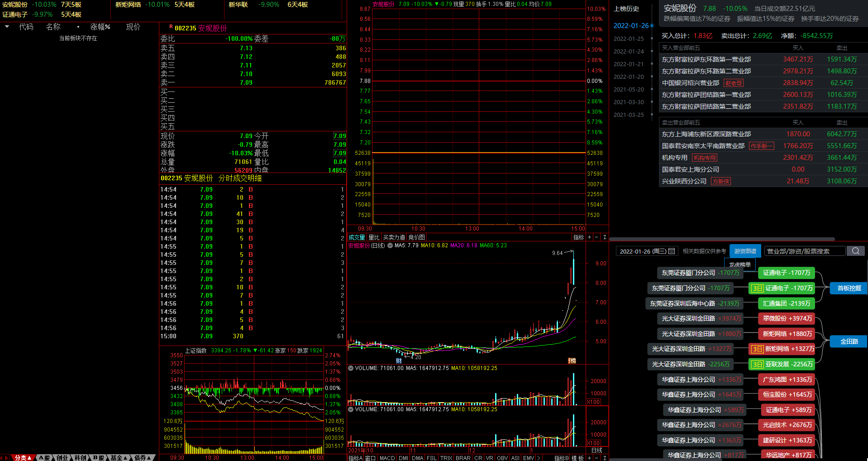
Task: Select the 窗口 tab in the indicator bar
Action: [x=370, y=458]
